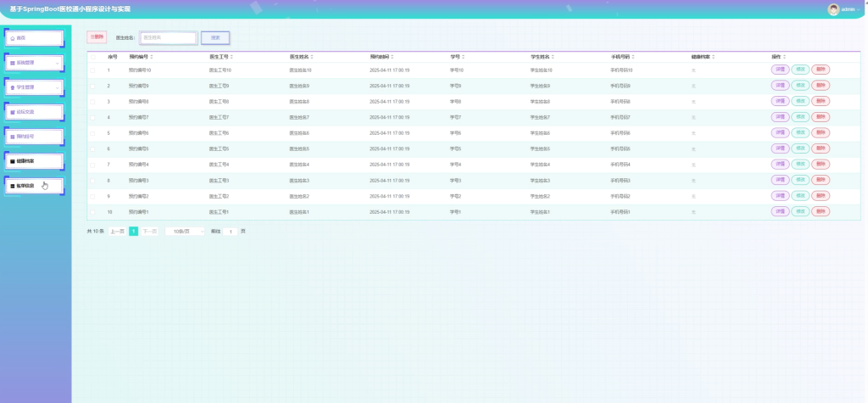Image resolution: width=868 pixels, height=403 pixels.
Task: Click the 基于SpringBoot医校通小程序设计与实现 title
Action: (x=70, y=8)
